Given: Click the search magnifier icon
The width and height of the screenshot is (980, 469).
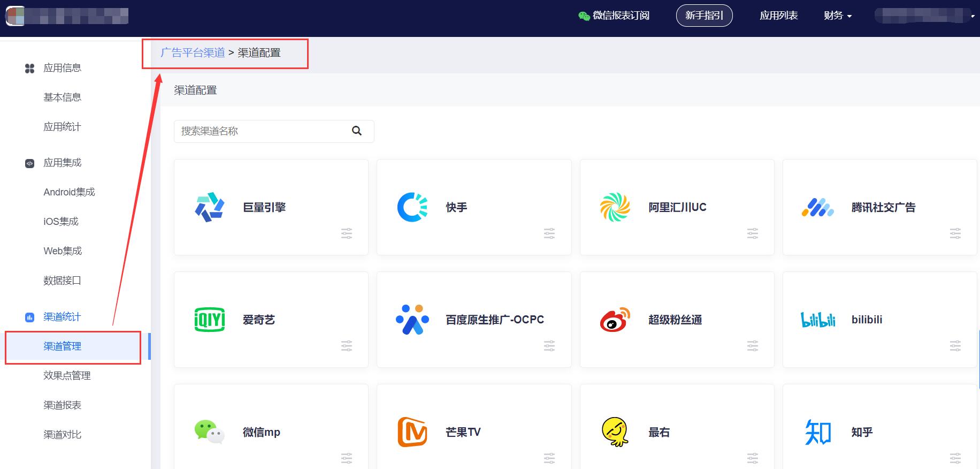Looking at the screenshot, I should [x=357, y=131].
